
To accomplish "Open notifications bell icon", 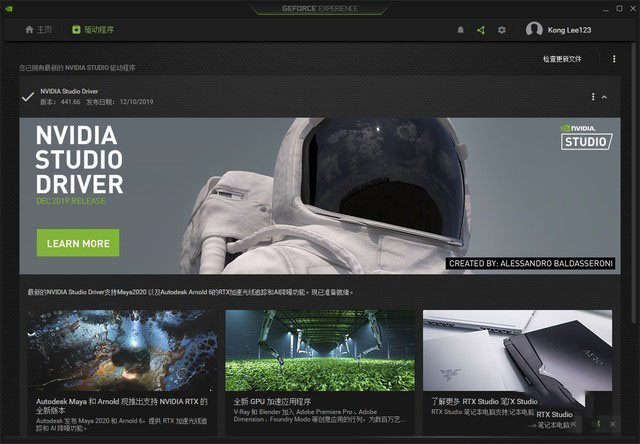I will [460, 30].
